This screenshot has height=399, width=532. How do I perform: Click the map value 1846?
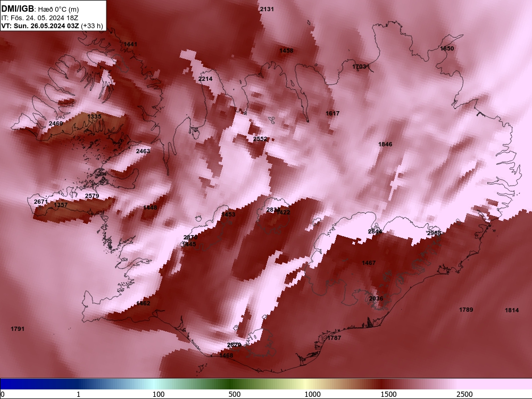[385, 144]
